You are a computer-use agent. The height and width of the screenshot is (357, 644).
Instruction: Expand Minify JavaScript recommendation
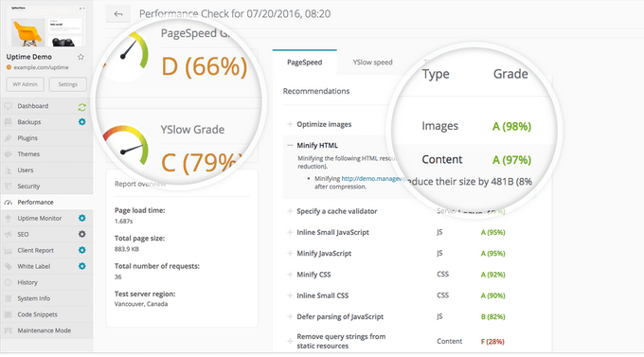click(290, 253)
